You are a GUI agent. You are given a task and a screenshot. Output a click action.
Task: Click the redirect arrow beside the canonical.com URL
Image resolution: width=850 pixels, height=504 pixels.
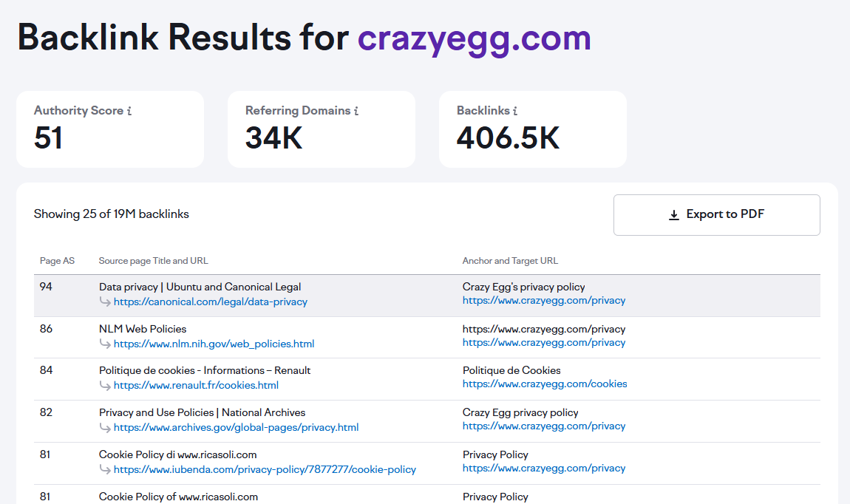[x=105, y=302]
